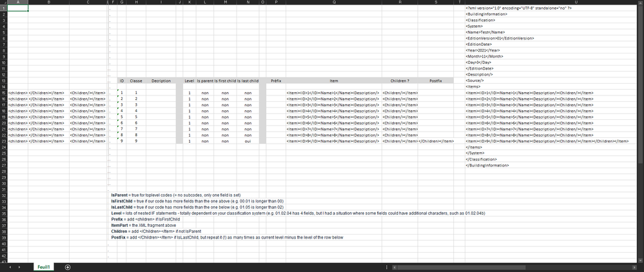Screen dimensions: 644x272
Task: Click the Prefix explanation in row 36
Action: [x=146, y=219]
